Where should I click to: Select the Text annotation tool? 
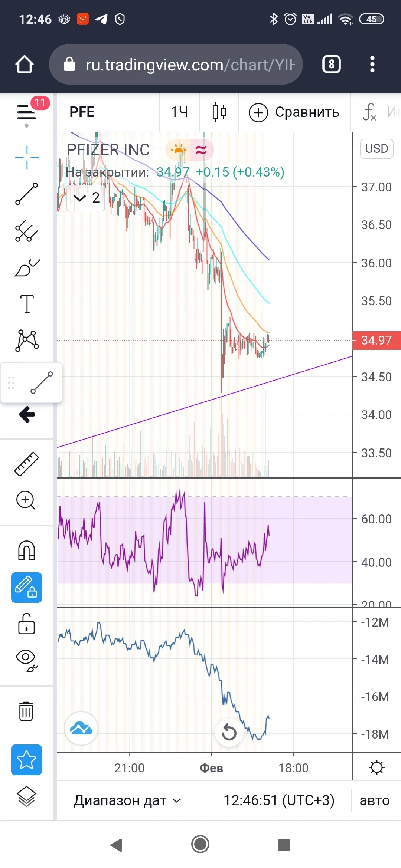tap(27, 304)
